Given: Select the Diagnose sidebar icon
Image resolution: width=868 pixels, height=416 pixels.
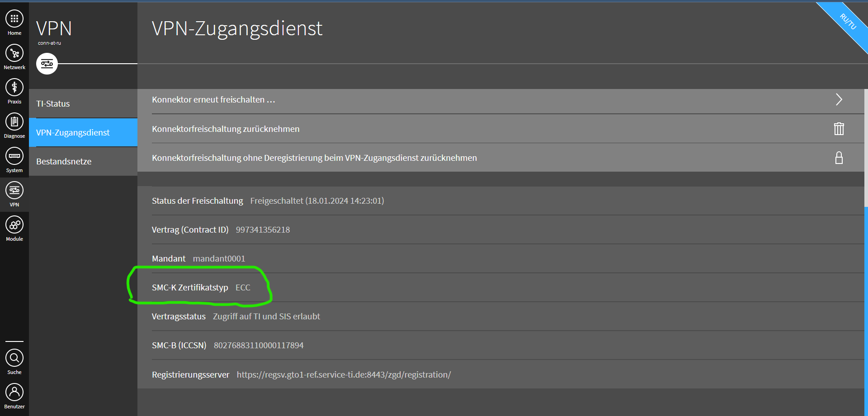Looking at the screenshot, I should click(x=14, y=122).
